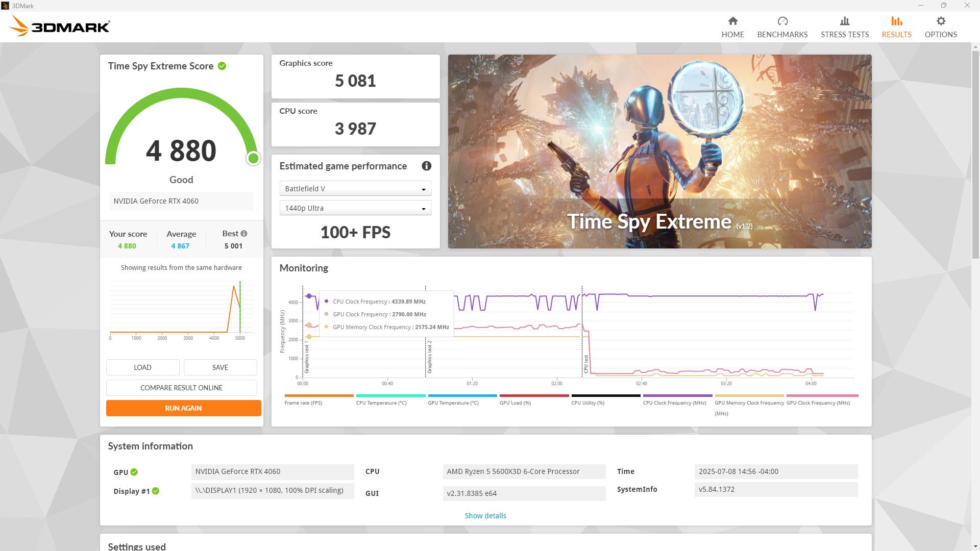Click the Home house icon

pos(732,21)
